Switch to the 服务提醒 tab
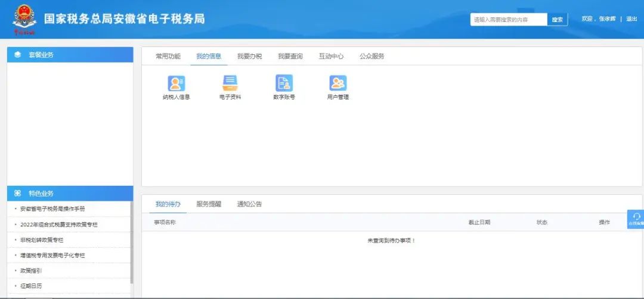 (209, 204)
